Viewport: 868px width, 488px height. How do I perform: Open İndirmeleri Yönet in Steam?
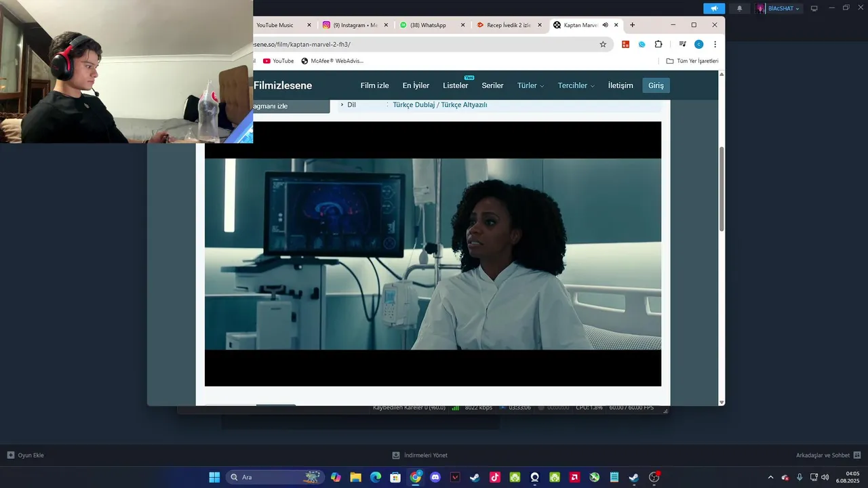coord(420,455)
